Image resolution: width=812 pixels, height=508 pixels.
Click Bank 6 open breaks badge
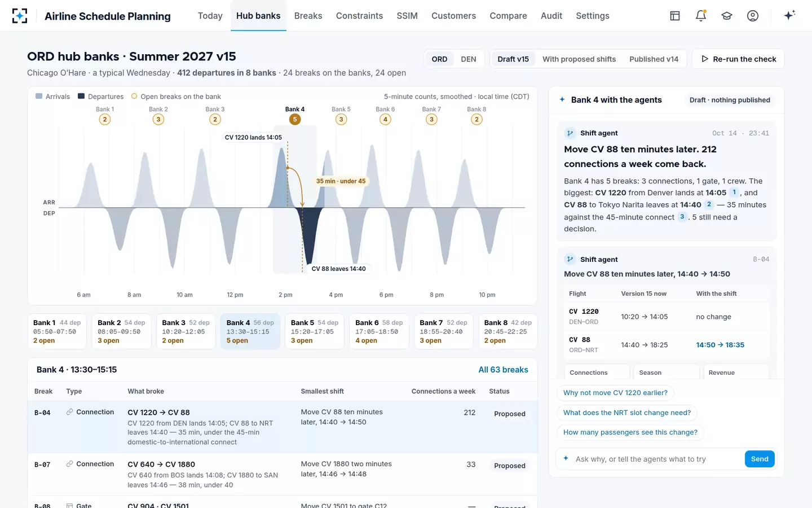pos(385,119)
